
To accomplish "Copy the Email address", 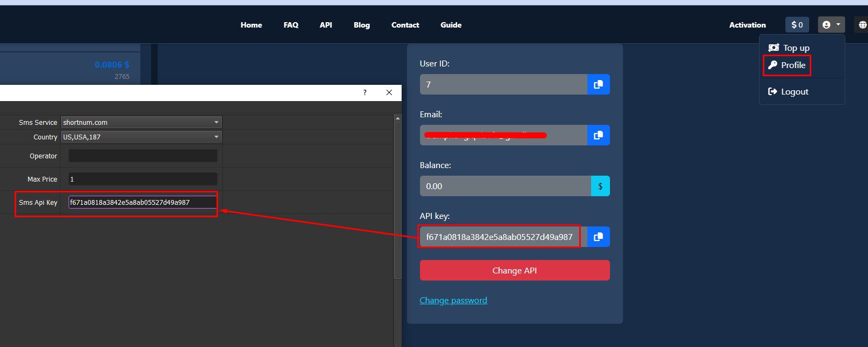I will [x=598, y=135].
